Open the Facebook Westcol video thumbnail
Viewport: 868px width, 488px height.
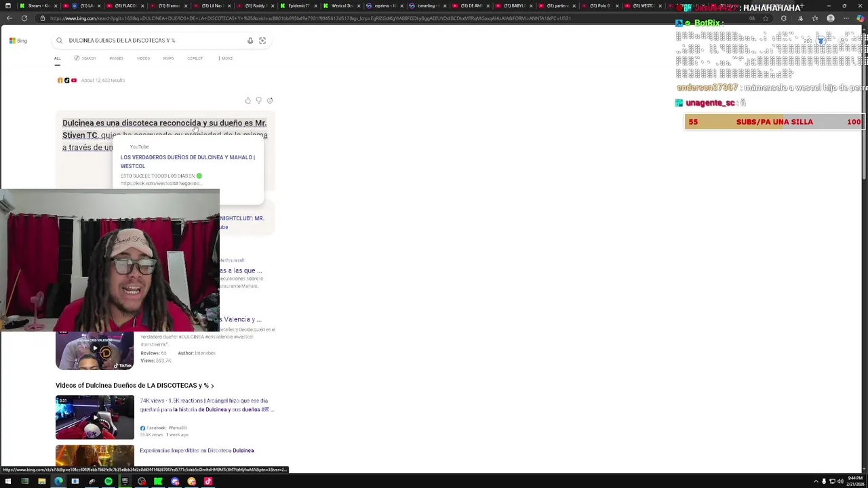pyautogui.click(x=95, y=418)
